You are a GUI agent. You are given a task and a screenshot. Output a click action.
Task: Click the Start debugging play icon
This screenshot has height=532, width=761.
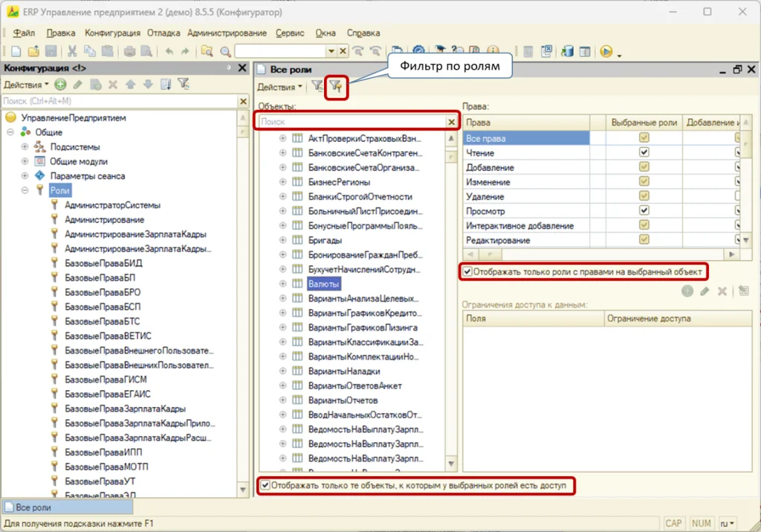point(606,51)
